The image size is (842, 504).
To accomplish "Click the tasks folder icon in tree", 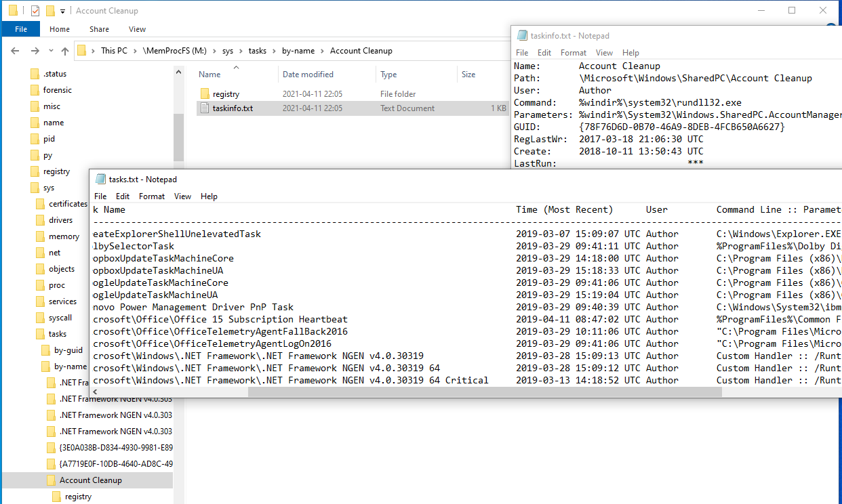I will click(41, 334).
